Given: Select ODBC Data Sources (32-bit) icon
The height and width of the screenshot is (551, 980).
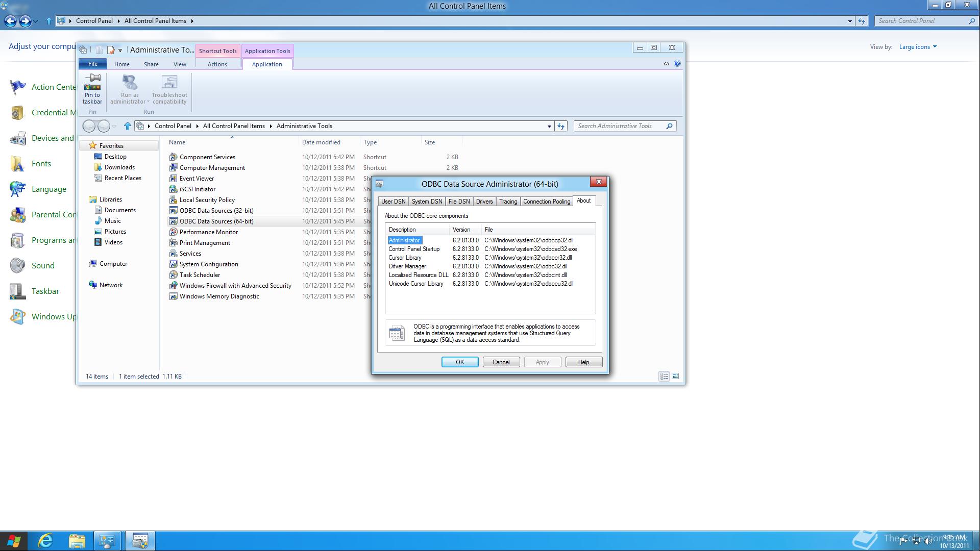Looking at the screenshot, I should pyautogui.click(x=174, y=211).
